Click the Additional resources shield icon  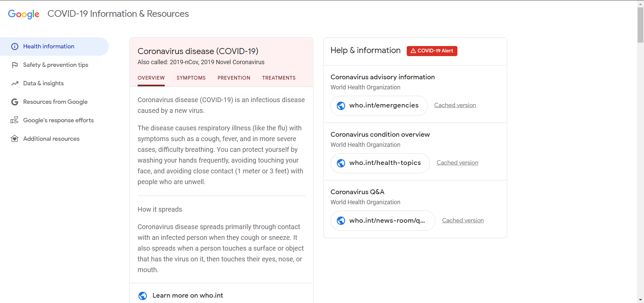[14, 139]
